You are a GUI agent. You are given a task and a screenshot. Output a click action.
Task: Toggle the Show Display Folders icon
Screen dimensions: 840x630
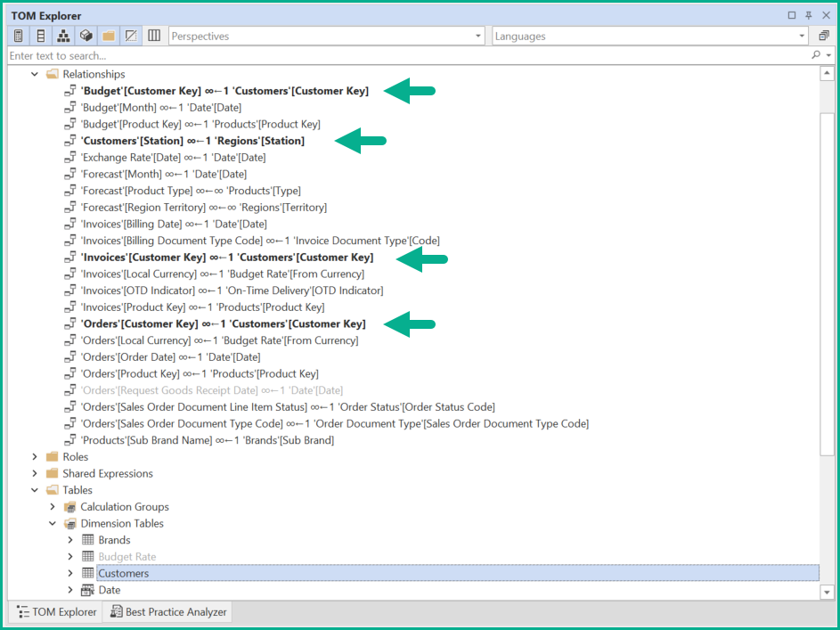tap(108, 36)
